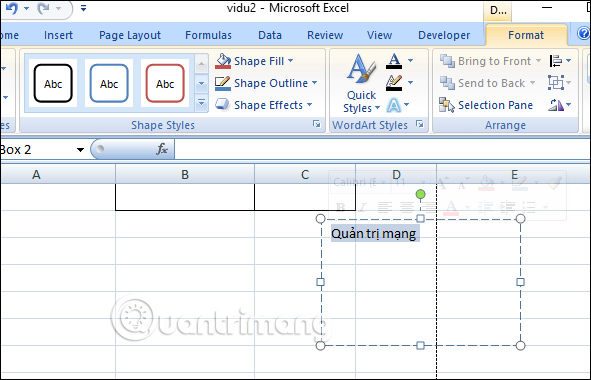Click the text 'Quản trị mạng' in the text box
This screenshot has width=591, height=380.
tap(374, 234)
